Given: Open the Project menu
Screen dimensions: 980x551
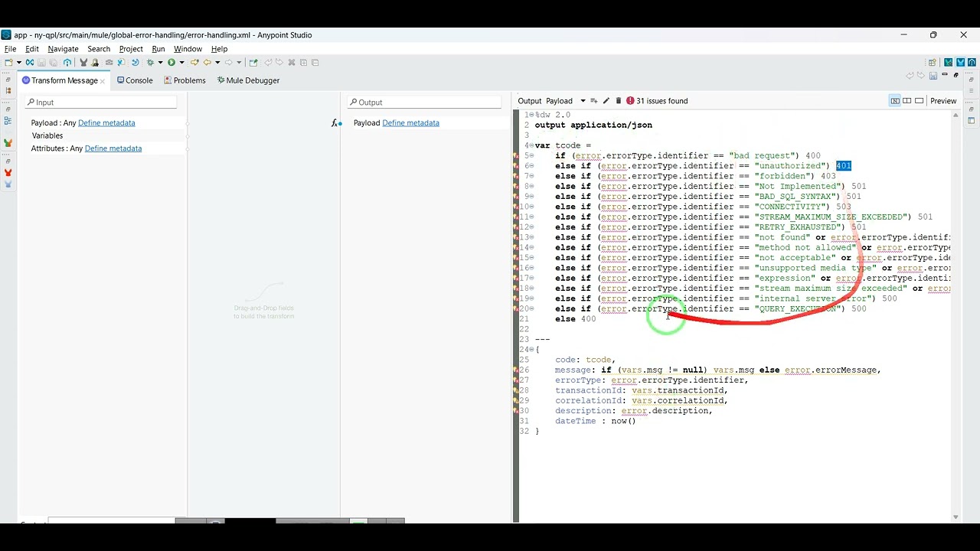Looking at the screenshot, I should point(131,49).
